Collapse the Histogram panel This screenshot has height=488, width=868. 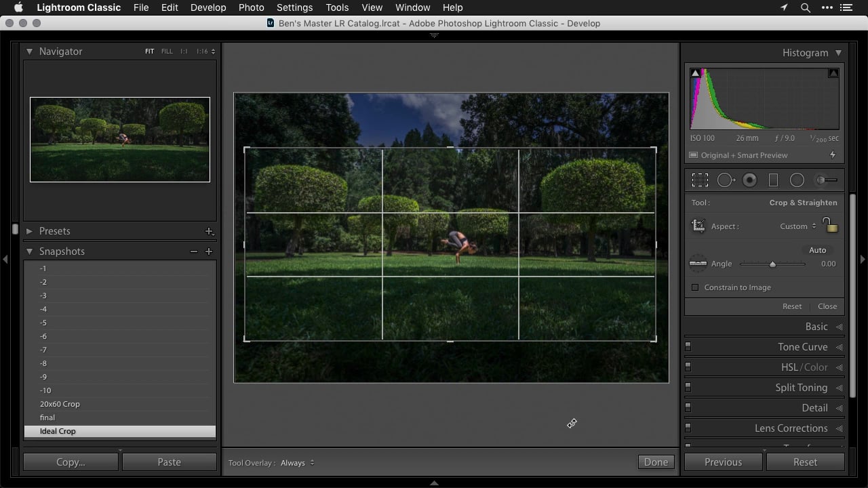click(x=838, y=53)
